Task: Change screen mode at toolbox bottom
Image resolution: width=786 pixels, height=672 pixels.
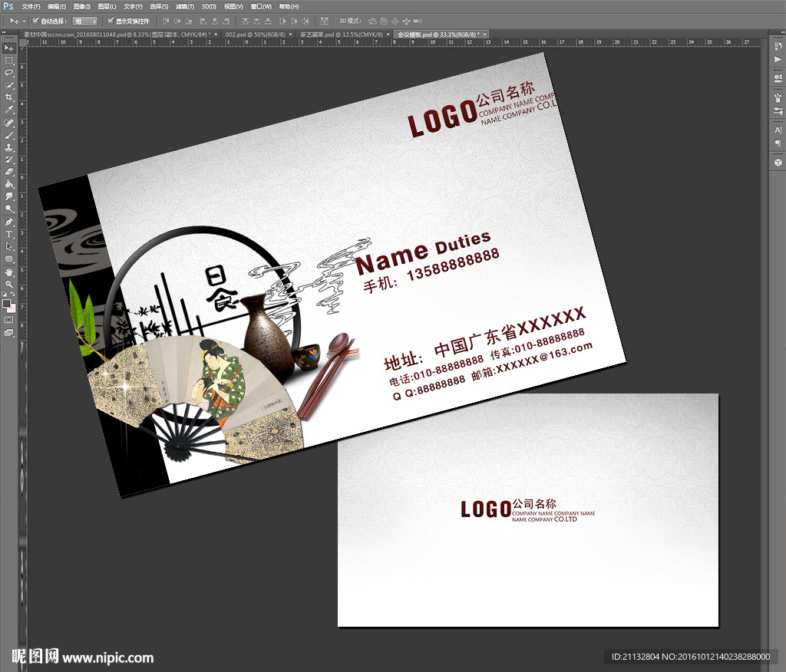Action: [x=9, y=333]
